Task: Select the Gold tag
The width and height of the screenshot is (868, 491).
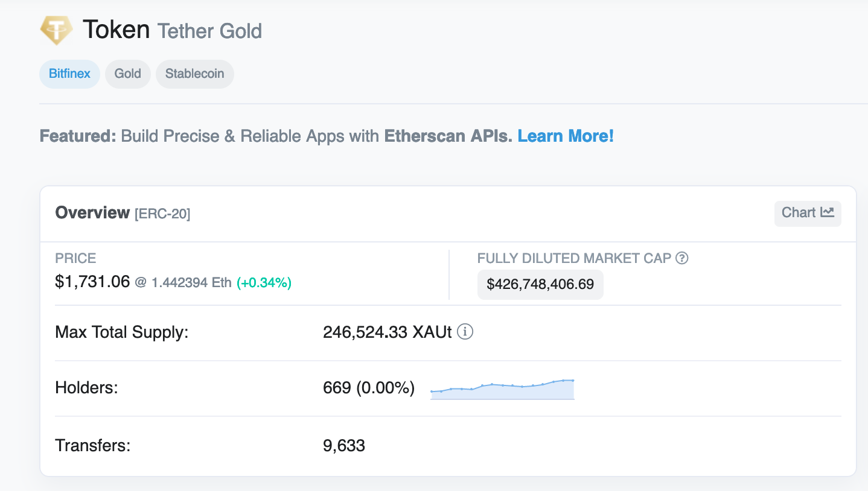Action: tap(128, 74)
